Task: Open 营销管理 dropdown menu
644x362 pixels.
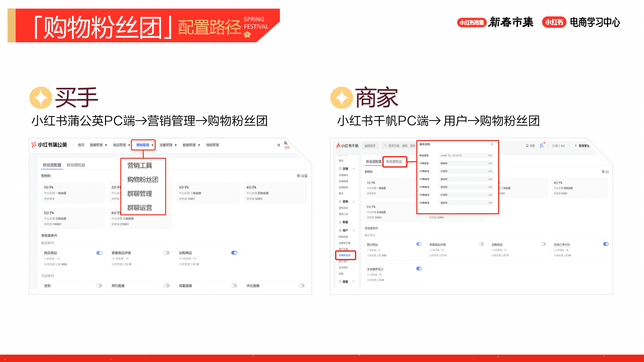Action: pos(143,145)
